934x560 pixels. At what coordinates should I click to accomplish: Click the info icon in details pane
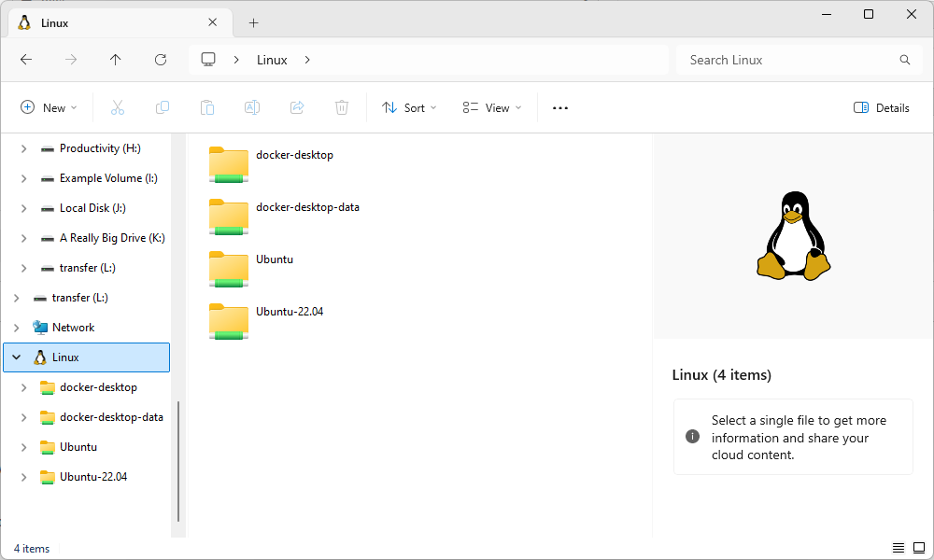(692, 436)
